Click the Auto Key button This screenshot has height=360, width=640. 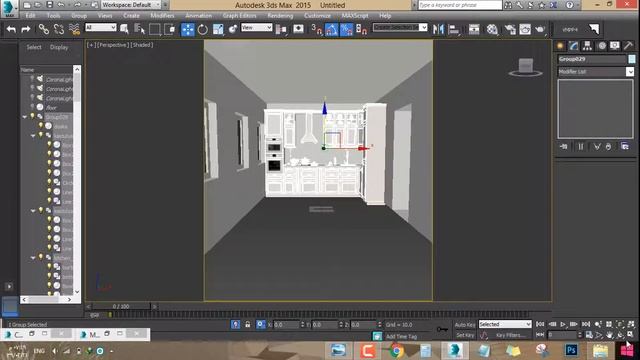coord(465,325)
